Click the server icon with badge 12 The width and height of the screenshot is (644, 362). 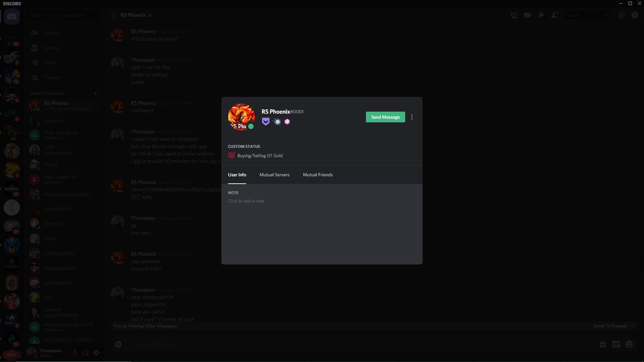[12, 339]
